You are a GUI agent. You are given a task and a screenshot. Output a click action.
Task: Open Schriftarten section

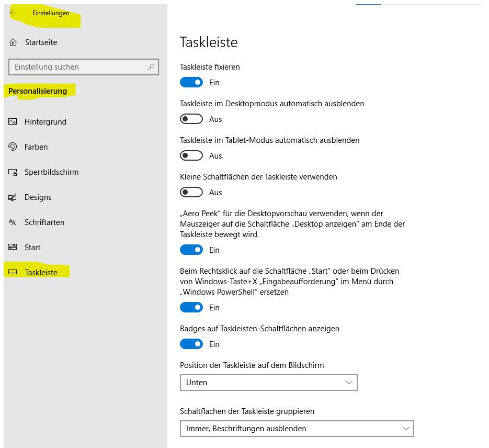[x=44, y=222]
